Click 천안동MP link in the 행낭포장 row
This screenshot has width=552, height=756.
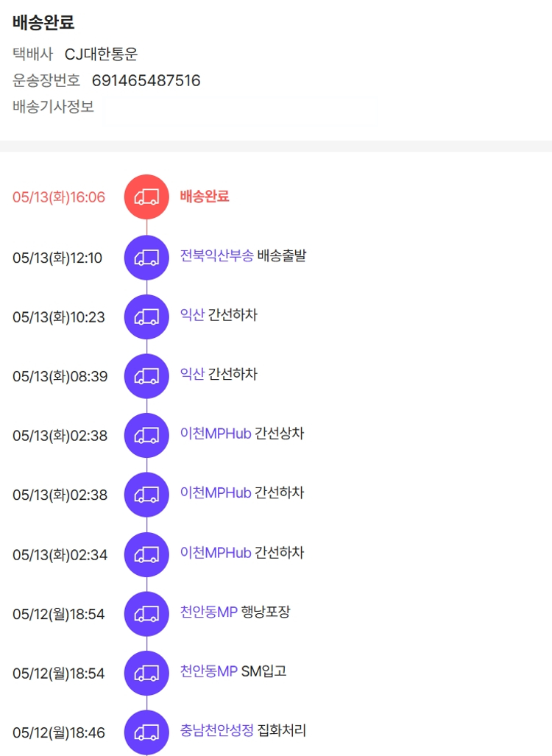[x=208, y=611]
